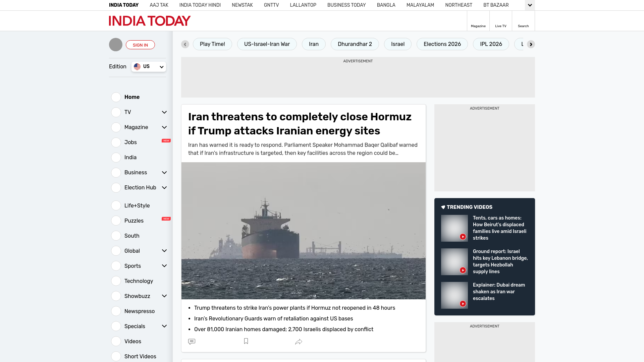The height and width of the screenshot is (362, 644).
Task: Click the South sidebar icon circle
Action: (116, 236)
